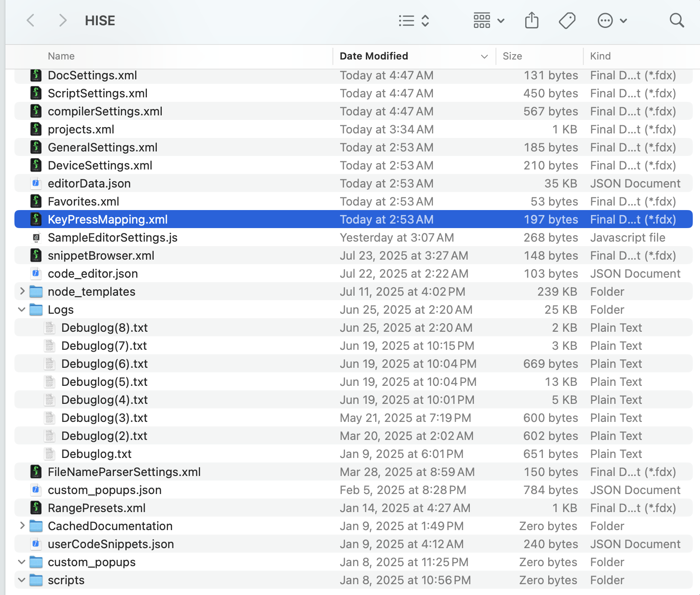
Task: Click the CachedDocumentation folder icon
Action: pos(36,526)
